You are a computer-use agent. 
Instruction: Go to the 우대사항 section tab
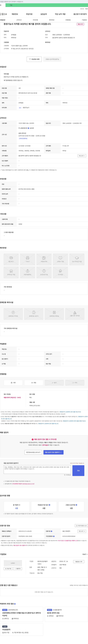35,20
